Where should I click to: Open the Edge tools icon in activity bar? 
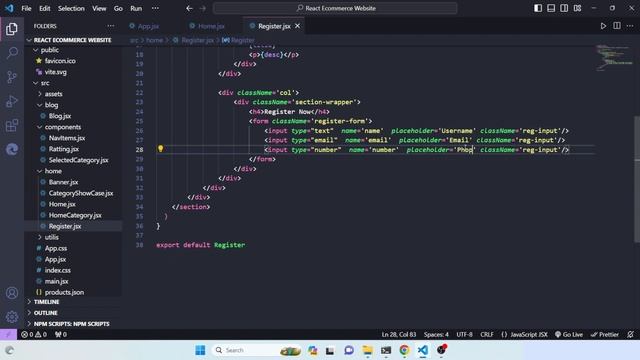(12, 149)
